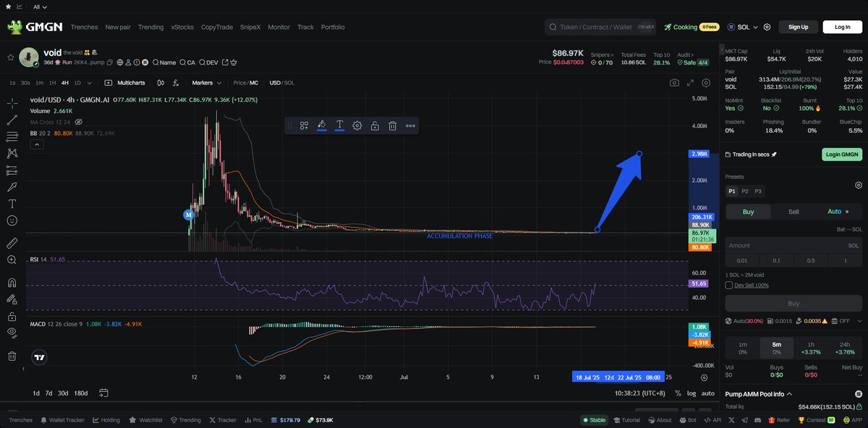
Task: Toggle USD / SOL currency display
Action: click(x=282, y=83)
